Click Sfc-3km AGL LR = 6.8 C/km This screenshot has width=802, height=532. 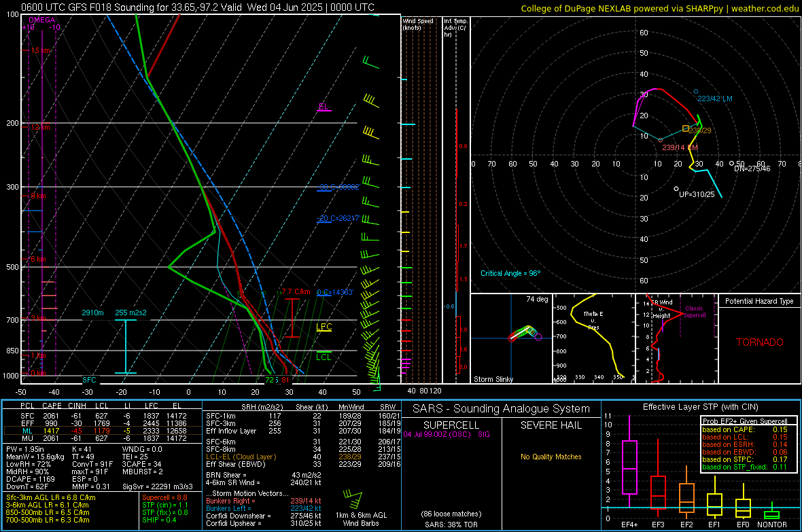(51, 498)
